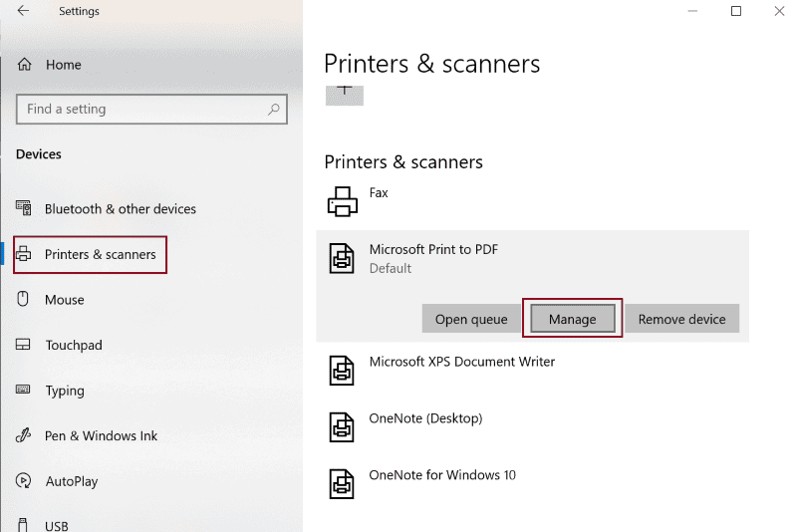The width and height of the screenshot is (797, 532).
Task: Click the AutoPlay icon in sidebar
Action: click(23, 480)
